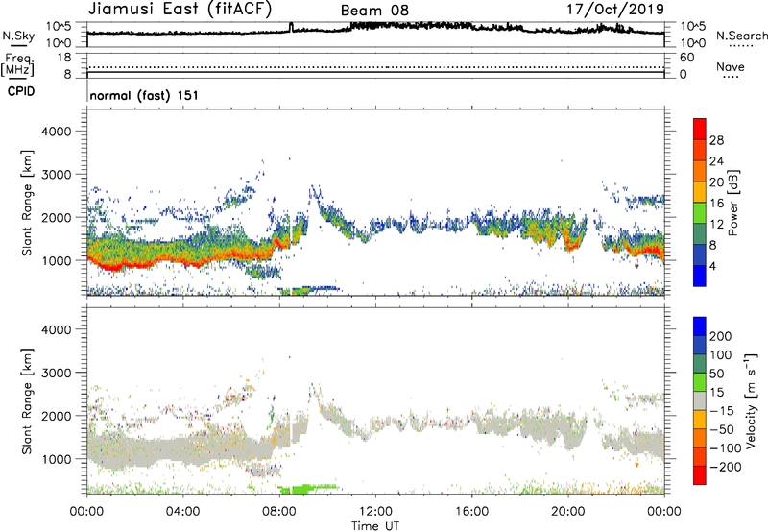Screen dimensions: 768x532
Task: Click the '200' value on Velocity colorbar
Action: coord(721,336)
